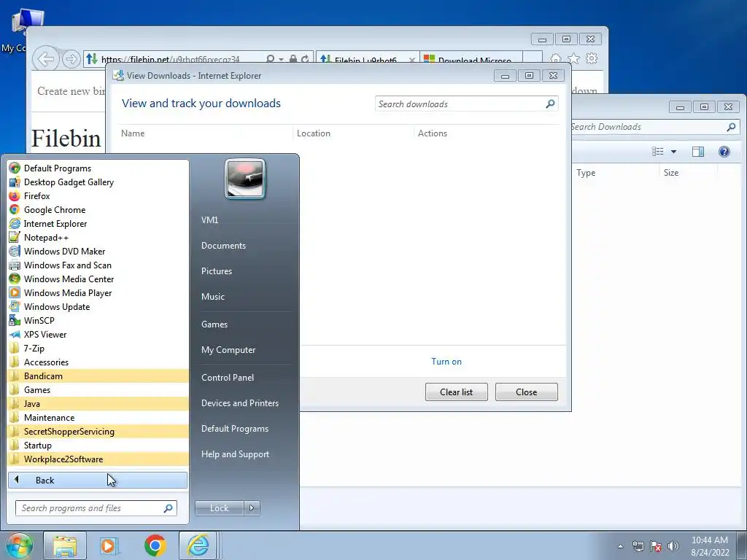This screenshot has height=560, width=747.
Task: Open the view options dropdown arrow in Explorer
Action: coord(673,152)
